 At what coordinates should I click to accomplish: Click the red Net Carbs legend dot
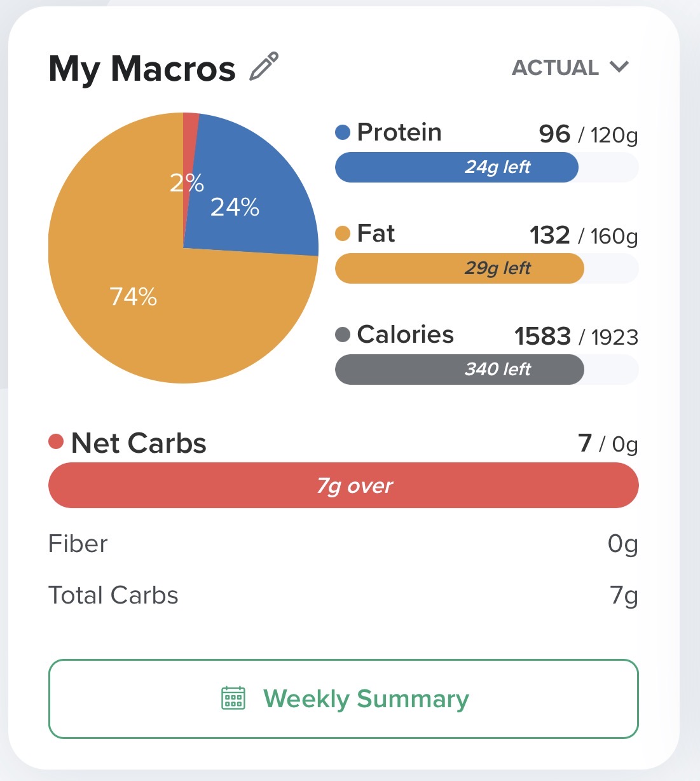coord(56,441)
